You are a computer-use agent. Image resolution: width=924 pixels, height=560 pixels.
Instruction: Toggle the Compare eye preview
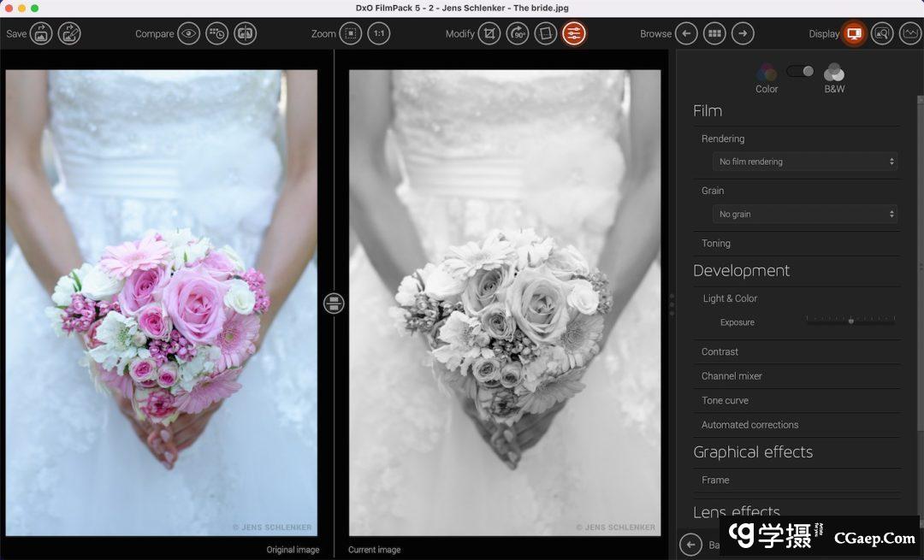pos(188,34)
